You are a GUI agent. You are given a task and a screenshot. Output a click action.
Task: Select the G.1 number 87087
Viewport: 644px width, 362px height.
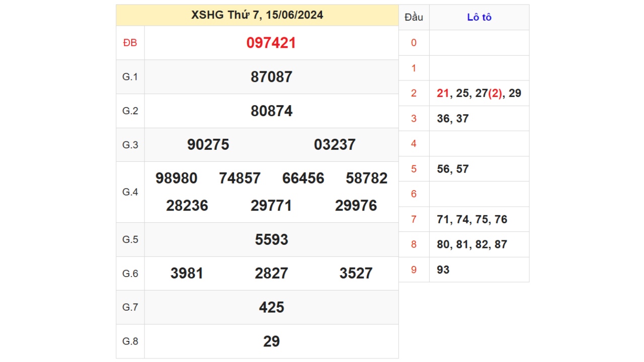pyautogui.click(x=271, y=77)
